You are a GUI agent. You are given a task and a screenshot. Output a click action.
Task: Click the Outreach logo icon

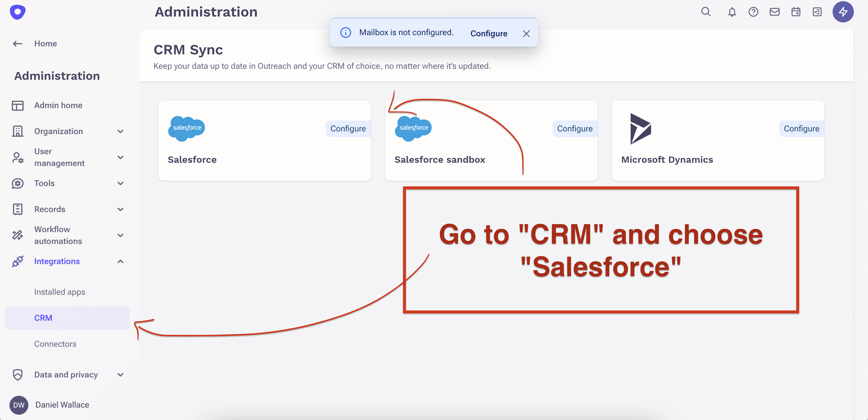click(x=17, y=12)
